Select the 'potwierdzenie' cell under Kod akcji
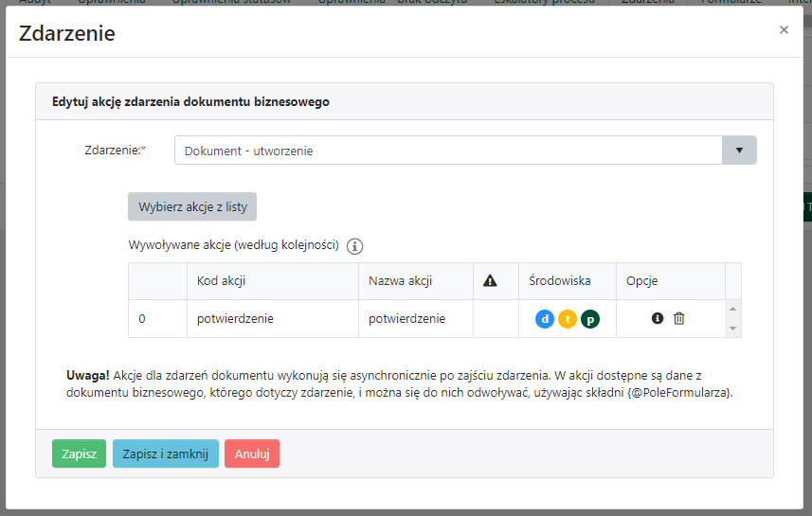This screenshot has height=516, width=812. pyautogui.click(x=235, y=319)
